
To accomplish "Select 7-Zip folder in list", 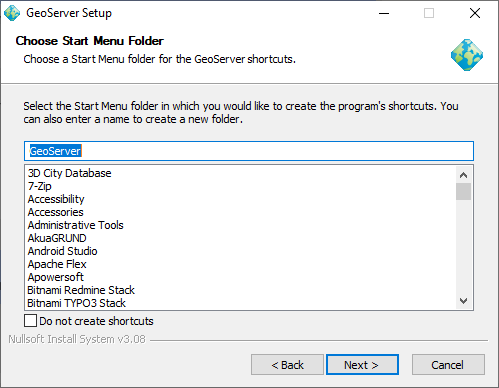I will pos(40,186).
